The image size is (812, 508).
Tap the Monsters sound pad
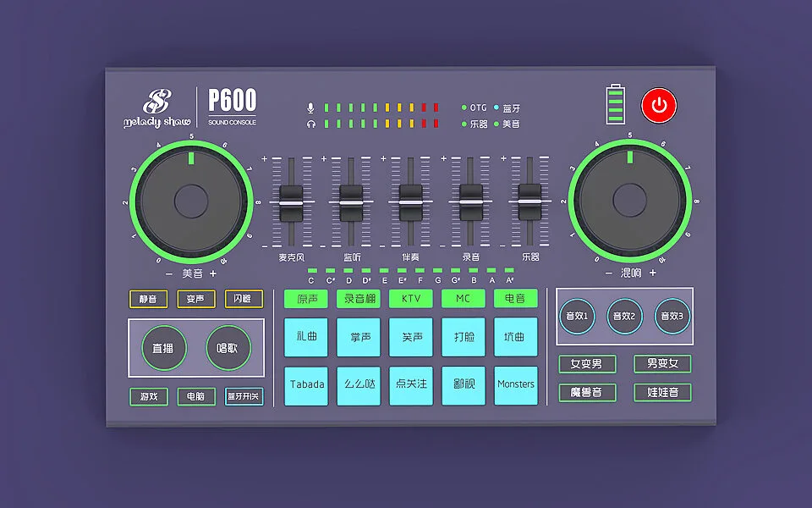pyautogui.click(x=515, y=384)
